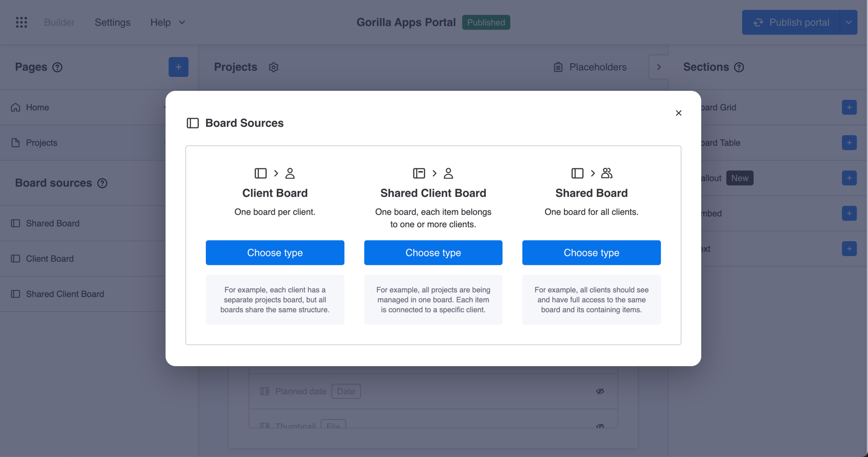The width and height of the screenshot is (868, 457).
Task: Click the Gorilla Apps Portal title
Action: 406,22
